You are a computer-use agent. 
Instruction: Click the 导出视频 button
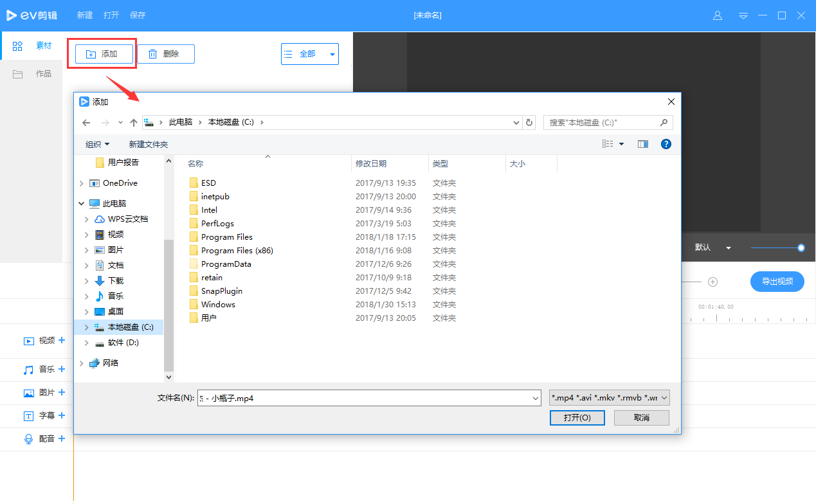pyautogui.click(x=777, y=282)
